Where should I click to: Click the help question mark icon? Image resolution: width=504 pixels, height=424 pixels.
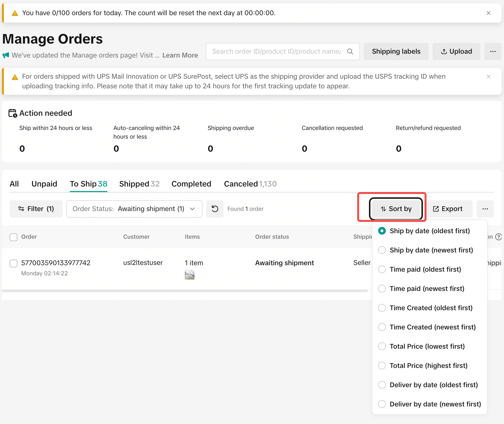[498, 237]
